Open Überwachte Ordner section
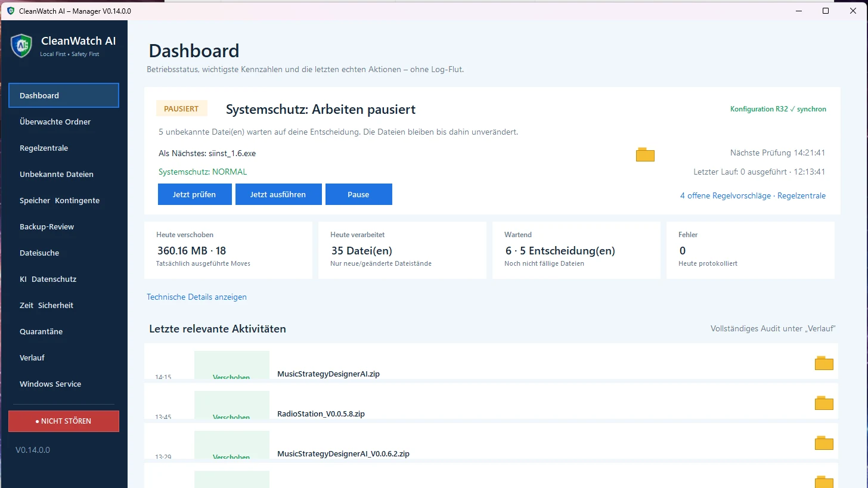This screenshot has width=868, height=488. [x=64, y=122]
